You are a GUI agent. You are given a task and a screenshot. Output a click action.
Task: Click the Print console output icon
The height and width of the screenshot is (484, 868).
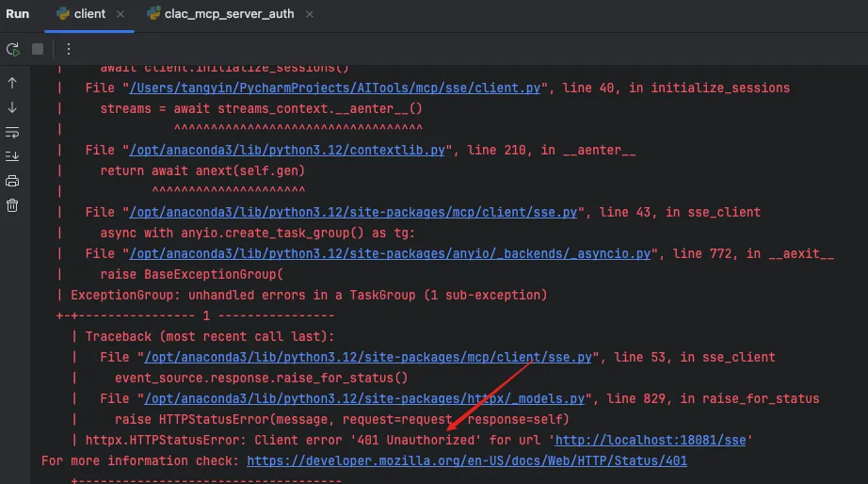point(12,181)
